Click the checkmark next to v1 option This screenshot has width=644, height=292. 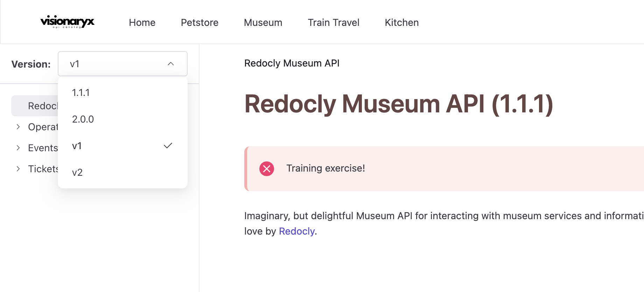168,146
